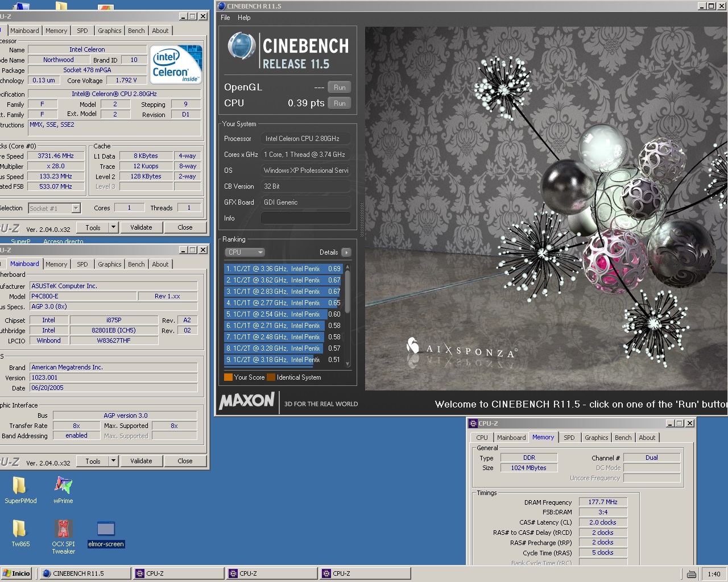728x582 pixels.
Task: Click the Level 2 cache 128 KBytes value
Action: tap(146, 176)
